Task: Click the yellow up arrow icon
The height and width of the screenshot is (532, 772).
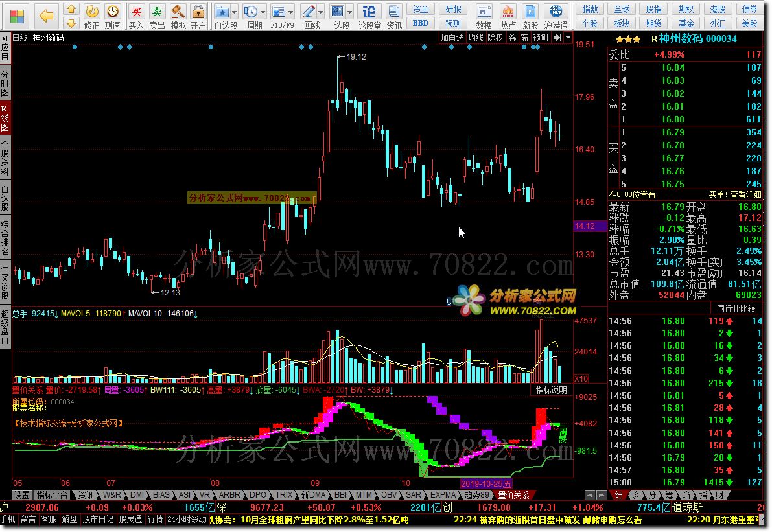Action: click(x=71, y=9)
